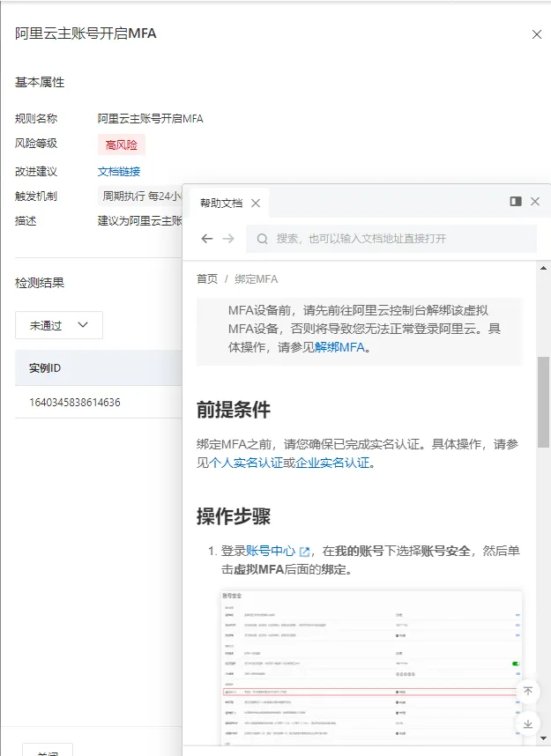Click the partially visible close button at bottom
This screenshot has height=756, width=551.
point(48,750)
